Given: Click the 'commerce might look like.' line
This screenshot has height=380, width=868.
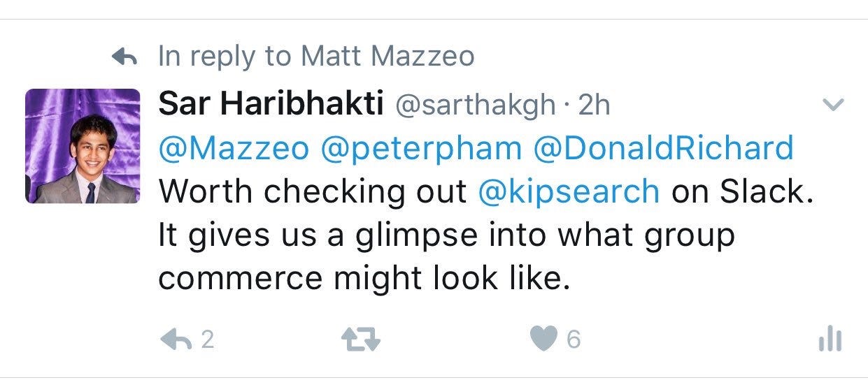Looking at the screenshot, I should point(360,278).
